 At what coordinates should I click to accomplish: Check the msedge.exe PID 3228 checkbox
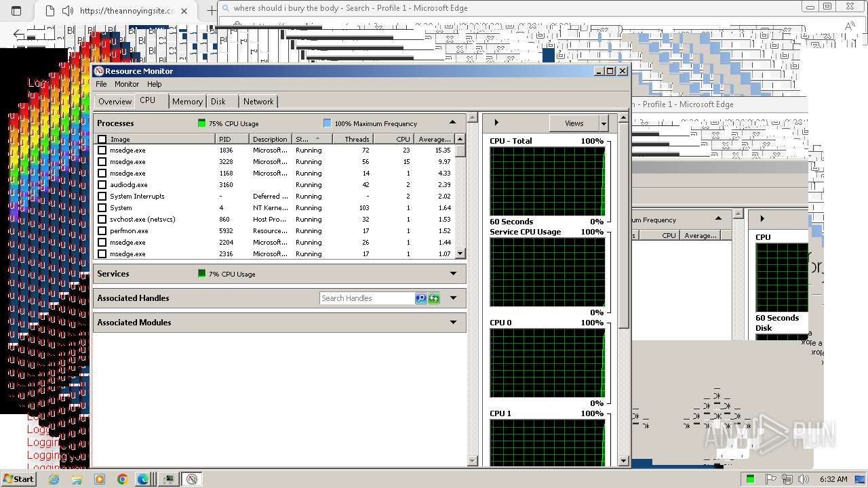(x=102, y=162)
